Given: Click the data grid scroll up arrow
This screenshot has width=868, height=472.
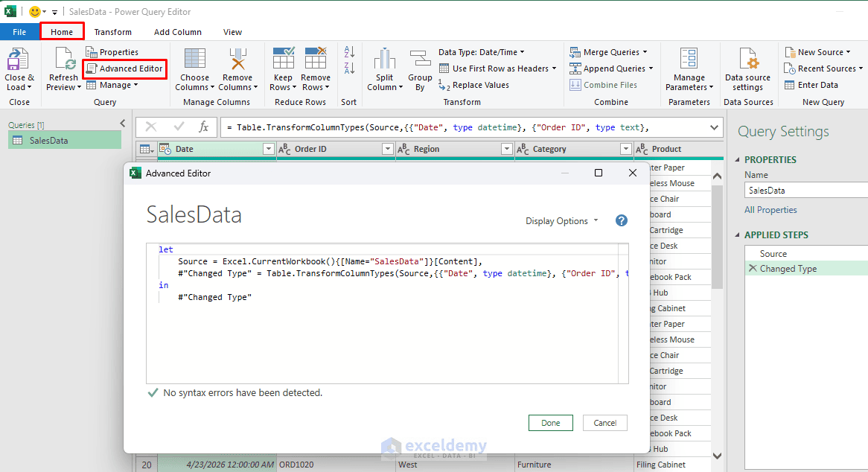Looking at the screenshot, I should click(717, 176).
